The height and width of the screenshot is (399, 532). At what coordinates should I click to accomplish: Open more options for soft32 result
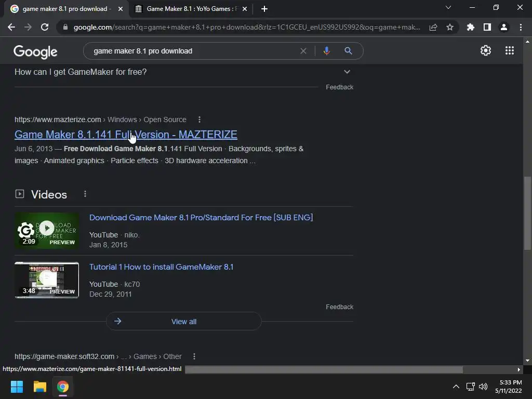click(x=194, y=356)
